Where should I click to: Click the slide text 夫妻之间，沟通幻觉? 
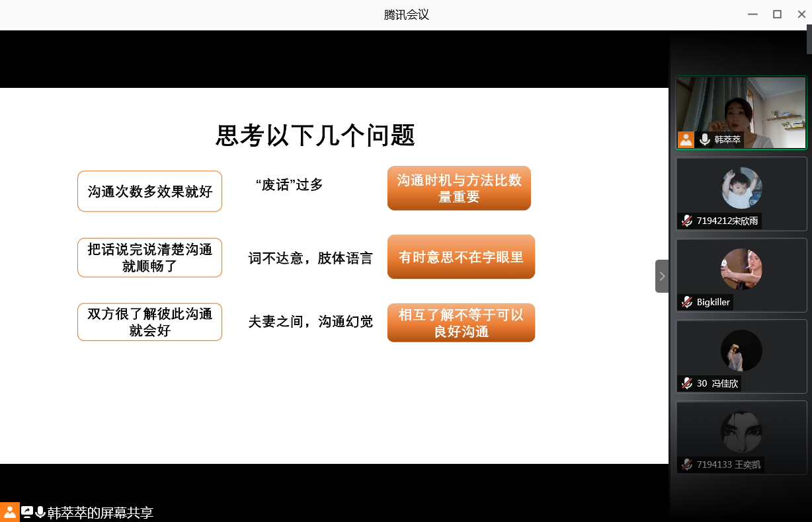pos(311,322)
